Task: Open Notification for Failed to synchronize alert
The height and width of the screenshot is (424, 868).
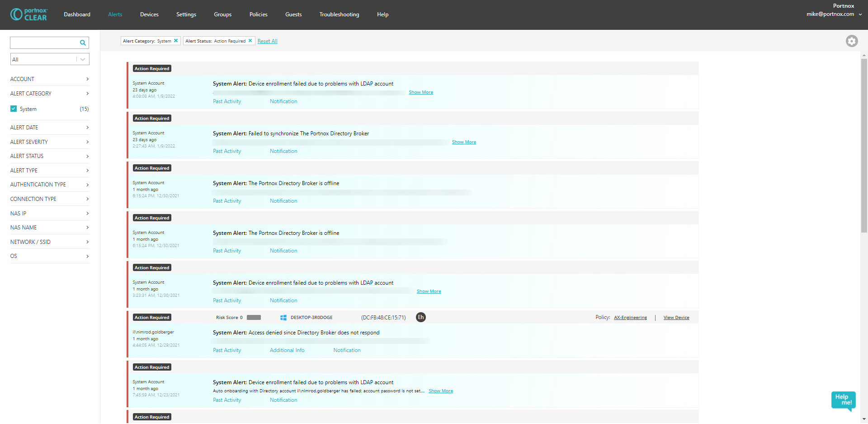Action: (x=283, y=151)
